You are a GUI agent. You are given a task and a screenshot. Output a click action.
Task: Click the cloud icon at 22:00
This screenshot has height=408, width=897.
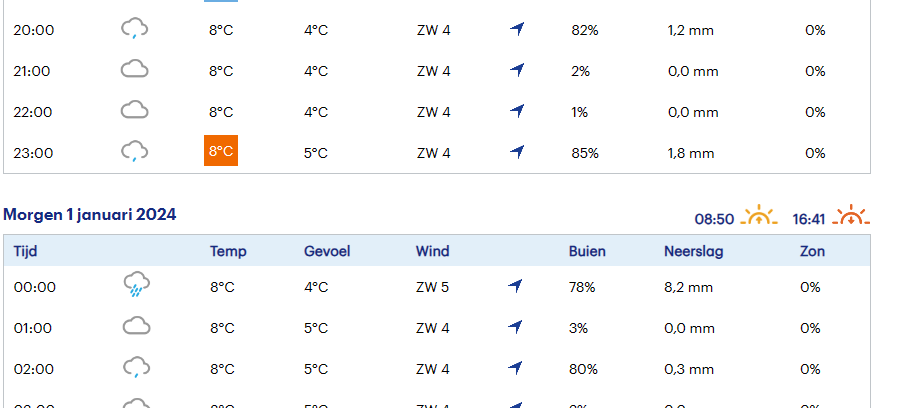tap(134, 110)
